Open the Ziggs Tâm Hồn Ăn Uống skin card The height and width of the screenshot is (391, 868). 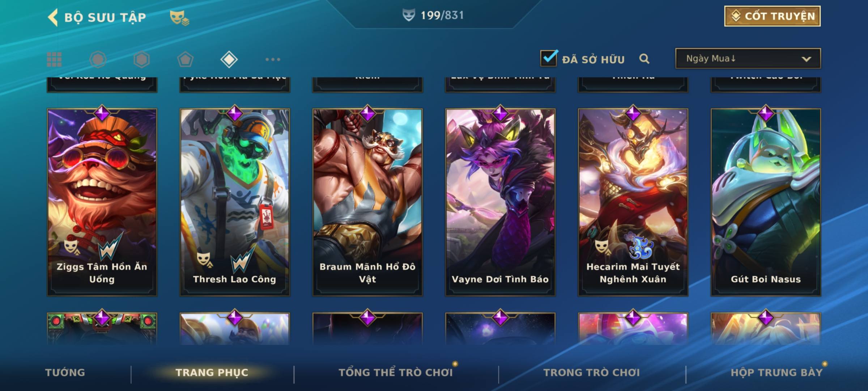(x=102, y=202)
